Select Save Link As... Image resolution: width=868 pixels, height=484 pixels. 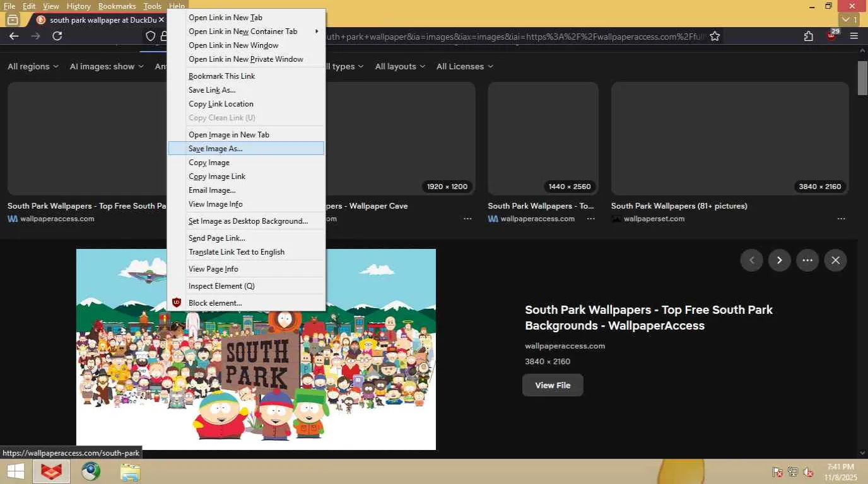[246, 90]
